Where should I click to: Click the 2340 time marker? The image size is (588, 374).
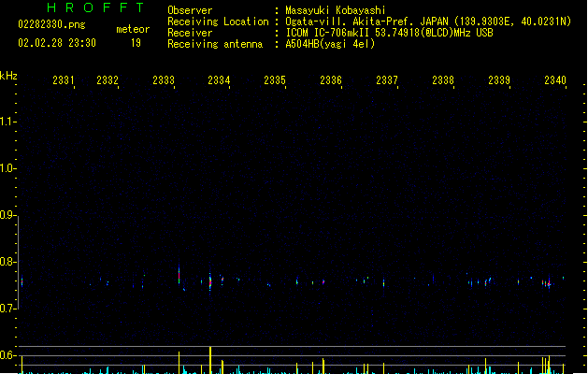(x=555, y=80)
